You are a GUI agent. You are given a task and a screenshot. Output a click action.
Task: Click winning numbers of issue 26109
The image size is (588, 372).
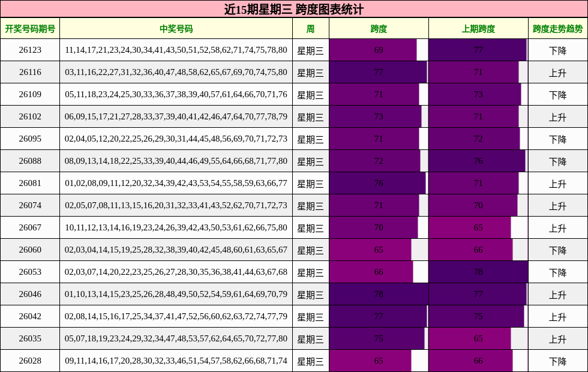(x=176, y=94)
